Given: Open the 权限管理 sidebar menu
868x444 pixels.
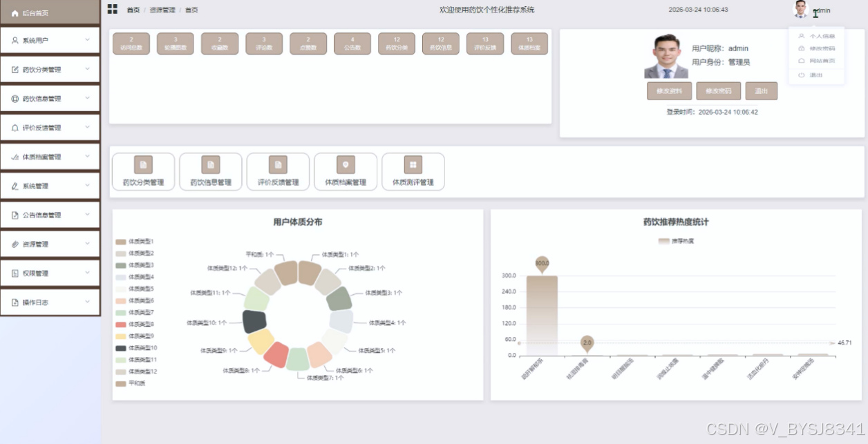Looking at the screenshot, I should [x=50, y=273].
